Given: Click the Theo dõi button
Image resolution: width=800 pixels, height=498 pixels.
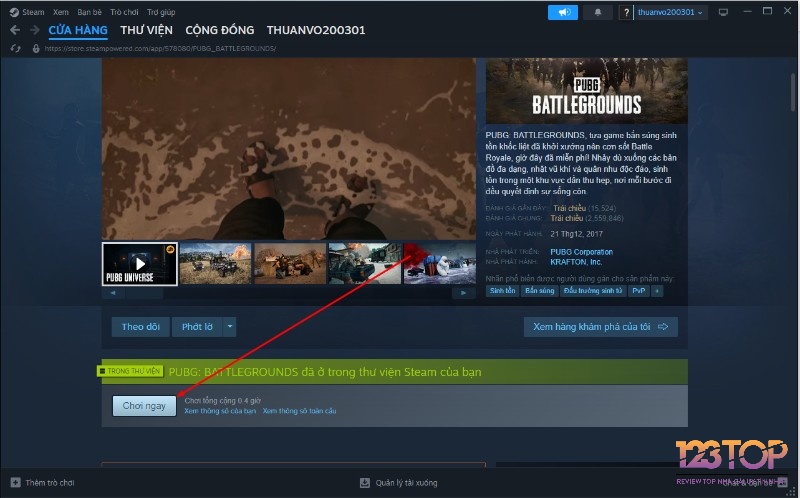Looking at the screenshot, I should point(140,327).
